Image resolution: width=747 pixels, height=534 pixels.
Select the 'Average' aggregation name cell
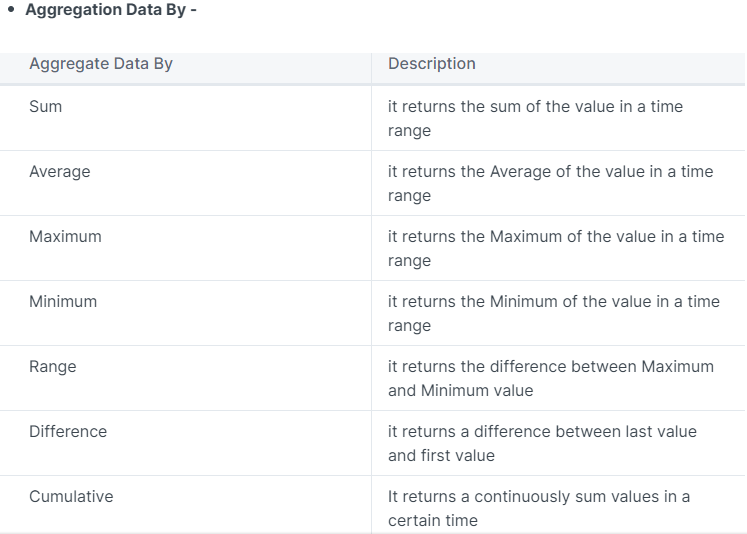click(x=60, y=172)
